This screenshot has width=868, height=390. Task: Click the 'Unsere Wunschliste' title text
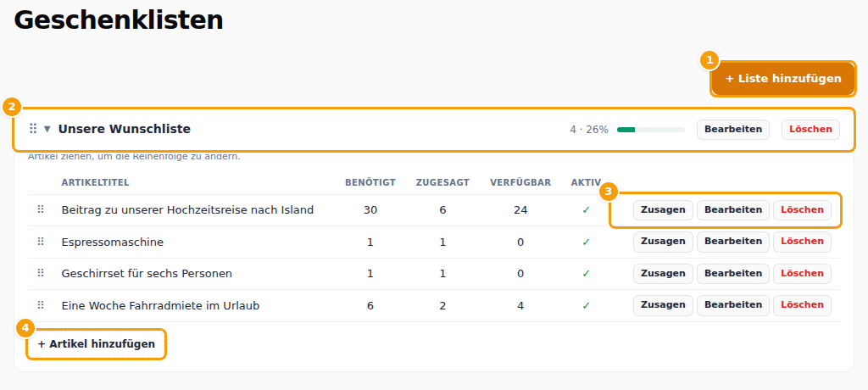(x=125, y=129)
